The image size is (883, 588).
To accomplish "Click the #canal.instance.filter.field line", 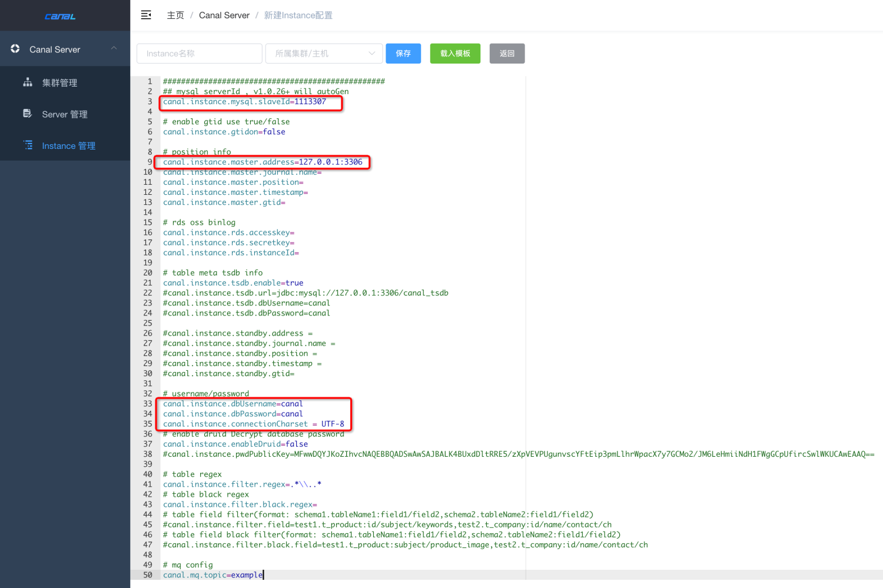I will coord(387,525).
